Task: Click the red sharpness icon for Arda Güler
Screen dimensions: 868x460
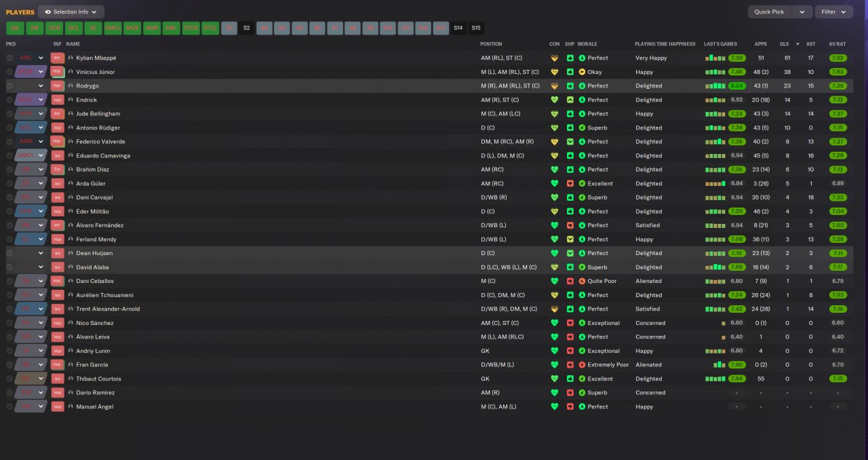Action: (570, 183)
